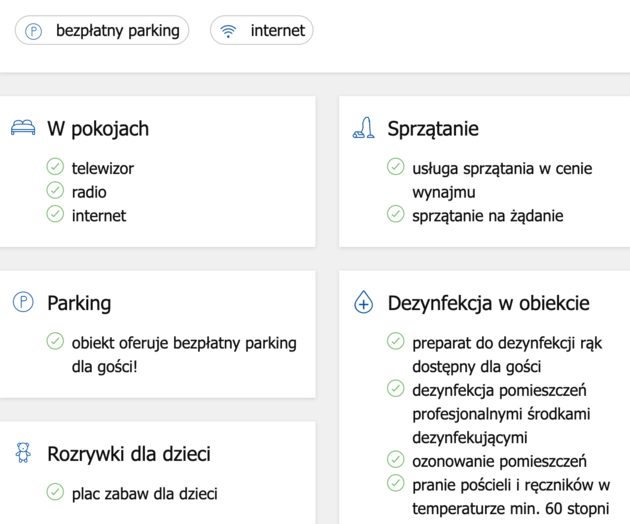
Task: Click the green checkmark next to telewizor
Action: pos(56,168)
